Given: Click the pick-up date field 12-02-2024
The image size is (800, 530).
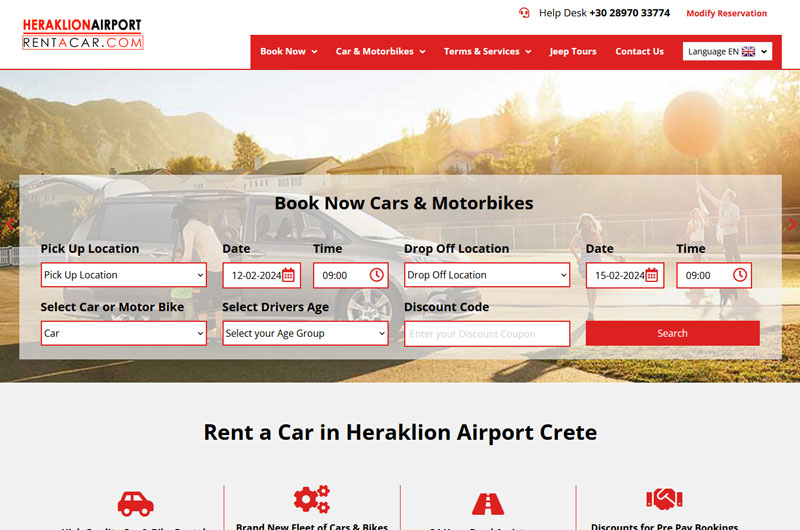Looking at the screenshot, I should pyautogui.click(x=262, y=275).
